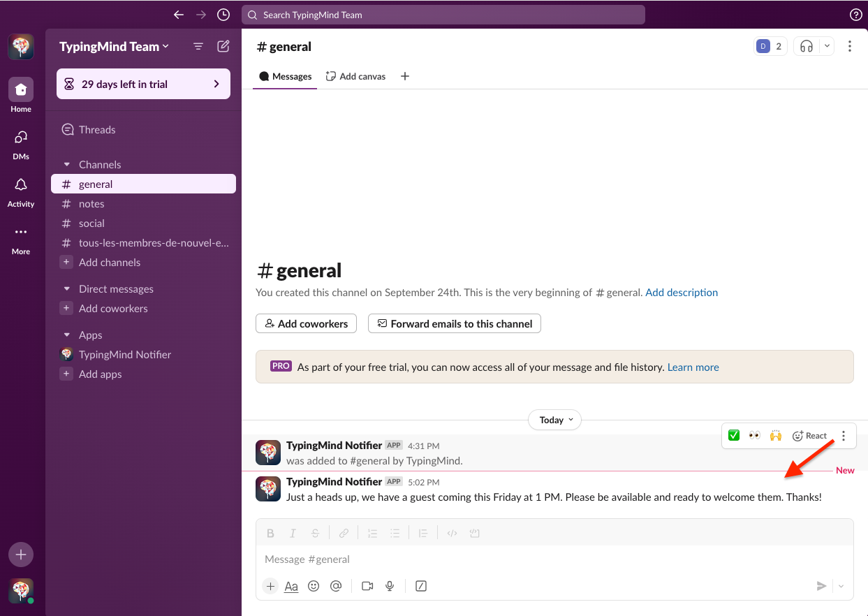Toggle inline code formatting

pos(452,533)
